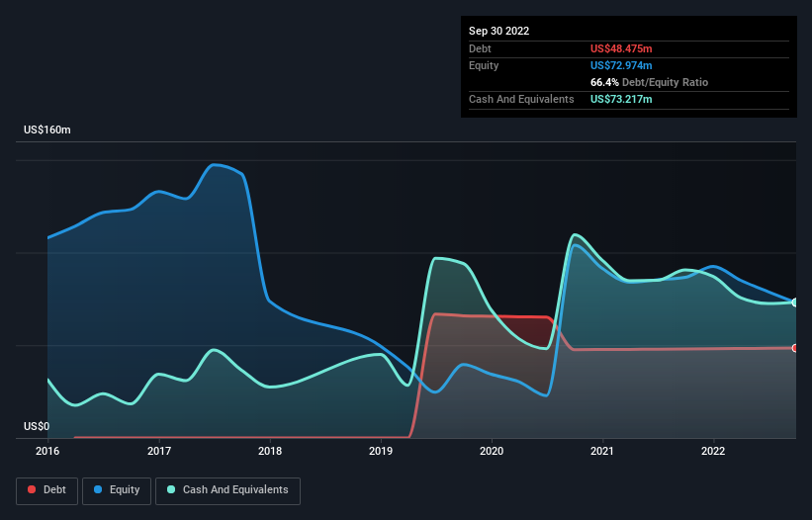Click the 2016 x-axis label

click(47, 451)
